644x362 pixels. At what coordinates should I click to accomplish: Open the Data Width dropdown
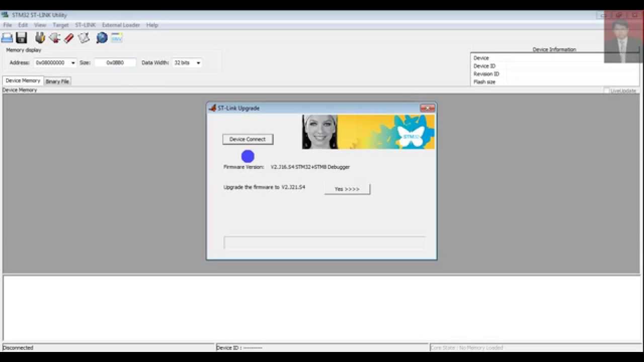pos(198,63)
